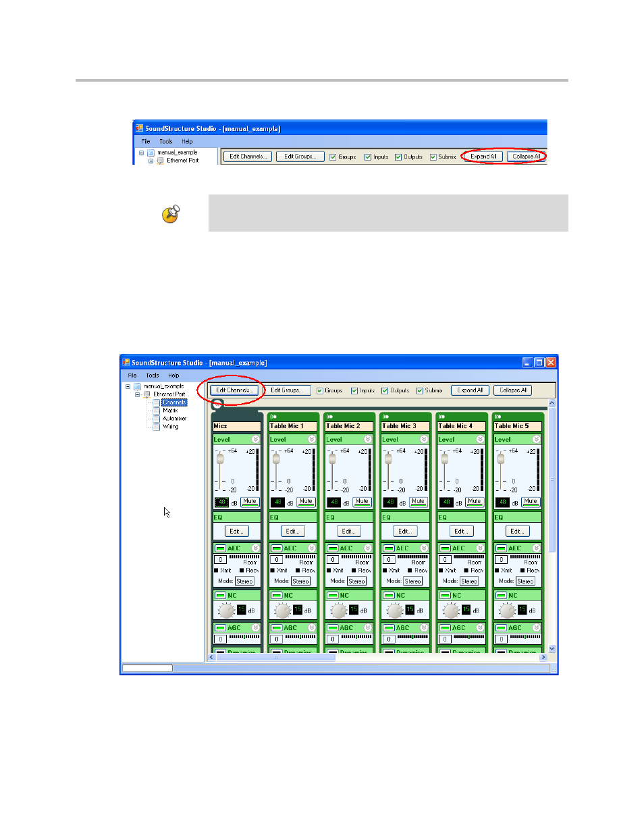The height and width of the screenshot is (834, 644).
Task: Uncheck the Inputs checkbox in lower window
Action: 354,391
